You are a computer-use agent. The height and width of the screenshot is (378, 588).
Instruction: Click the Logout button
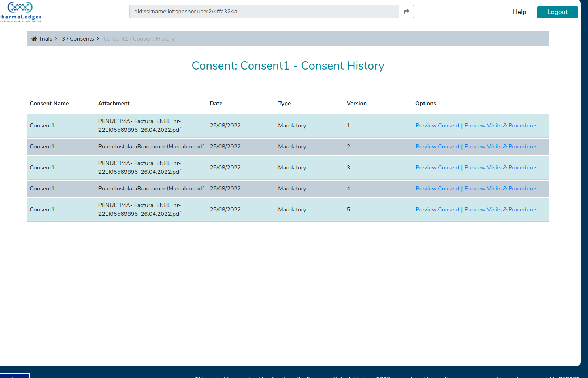[557, 12]
